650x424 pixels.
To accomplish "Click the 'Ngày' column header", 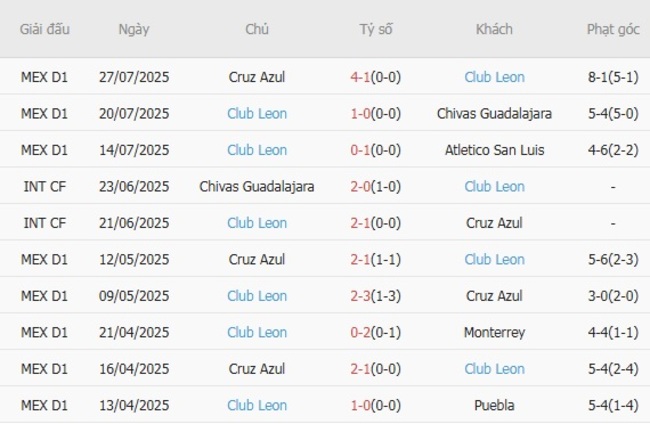I will coord(133,29).
